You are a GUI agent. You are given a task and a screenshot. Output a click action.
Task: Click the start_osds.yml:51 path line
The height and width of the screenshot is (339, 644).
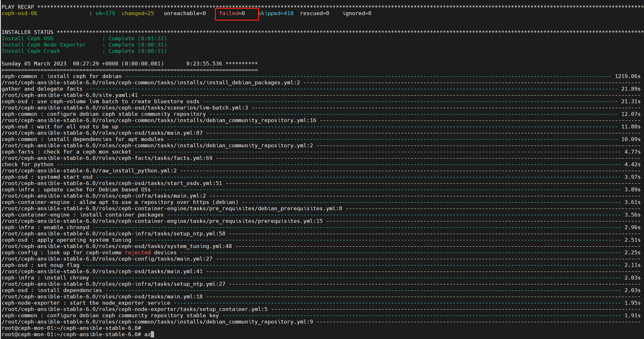click(112, 183)
